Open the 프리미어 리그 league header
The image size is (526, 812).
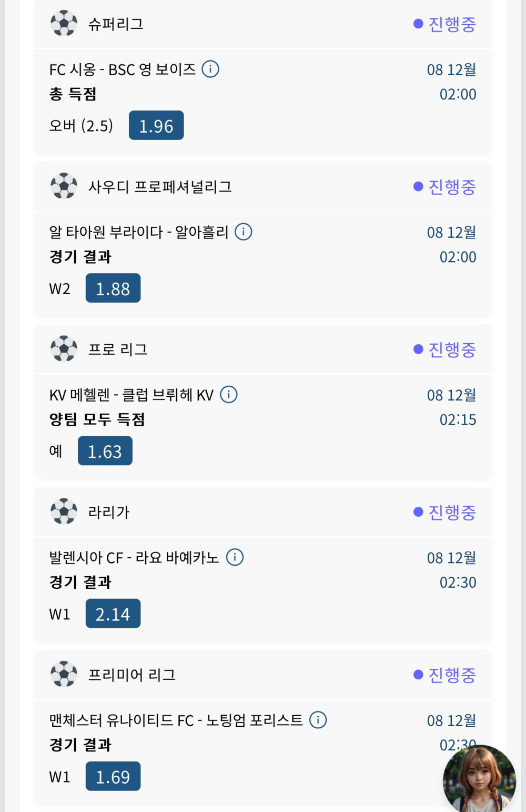point(132,675)
